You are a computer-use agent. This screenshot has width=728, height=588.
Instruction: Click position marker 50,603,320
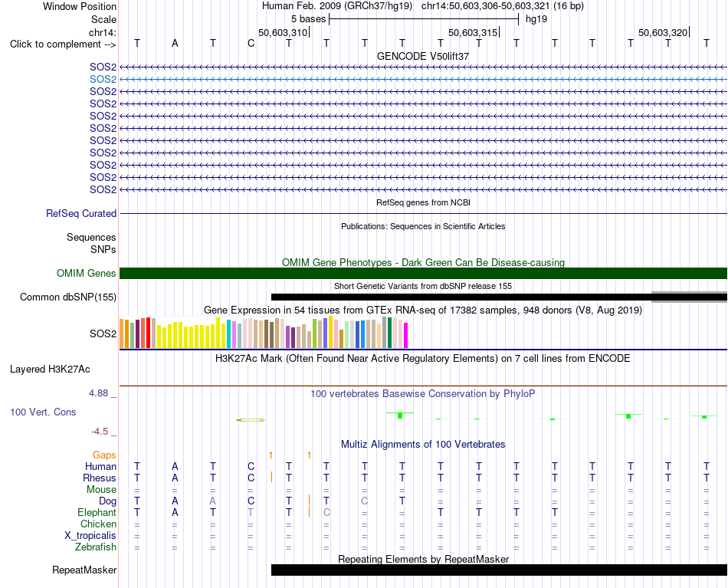(663, 32)
